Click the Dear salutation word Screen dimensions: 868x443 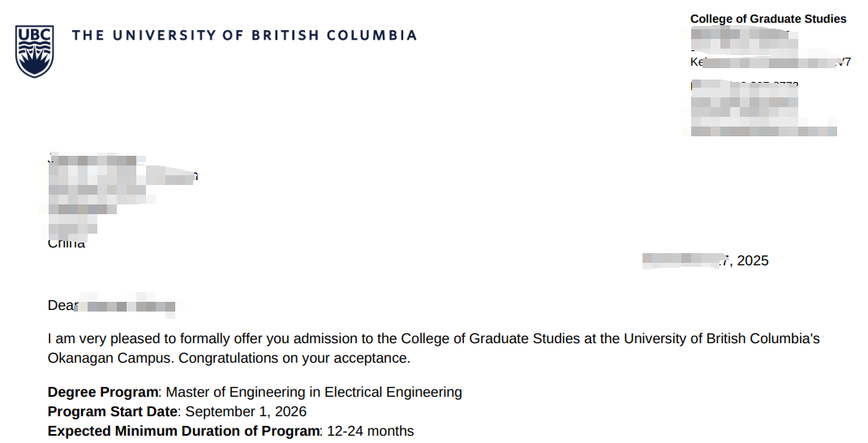[62, 306]
